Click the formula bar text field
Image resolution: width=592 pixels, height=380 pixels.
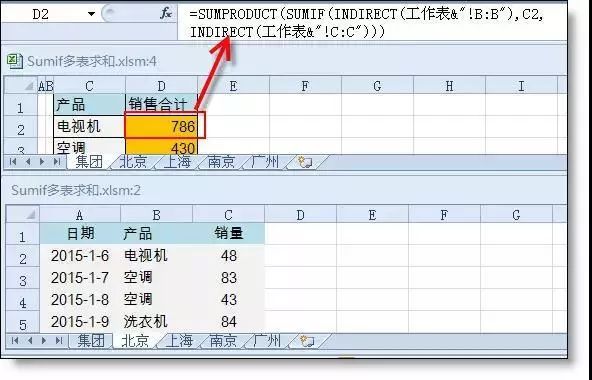pyautogui.click(x=372, y=23)
